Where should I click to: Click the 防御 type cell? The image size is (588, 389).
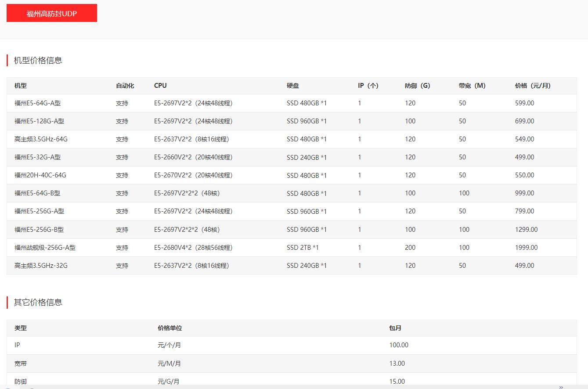tap(21, 382)
